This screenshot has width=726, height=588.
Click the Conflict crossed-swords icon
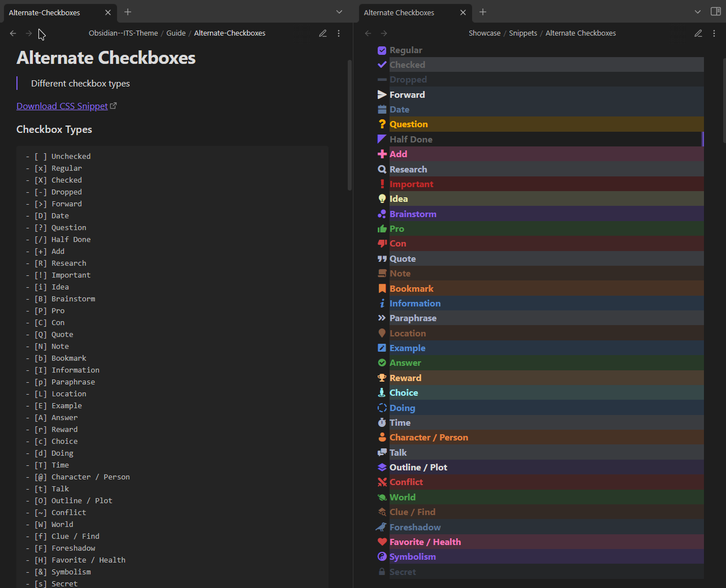382,482
